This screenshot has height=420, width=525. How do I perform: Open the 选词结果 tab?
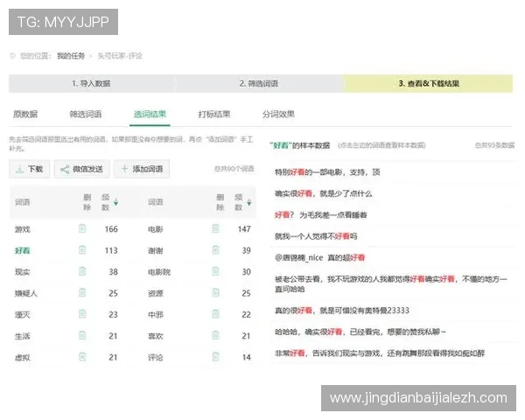pyautogui.click(x=150, y=115)
